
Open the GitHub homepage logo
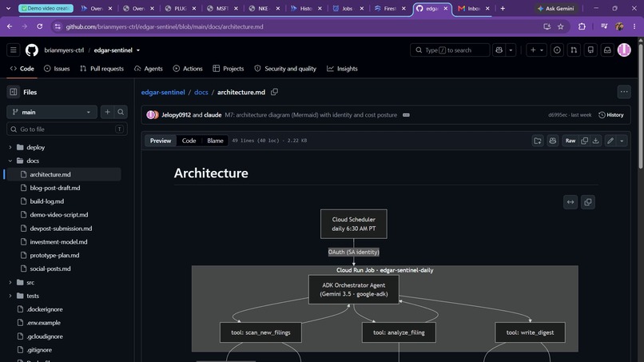click(x=32, y=50)
